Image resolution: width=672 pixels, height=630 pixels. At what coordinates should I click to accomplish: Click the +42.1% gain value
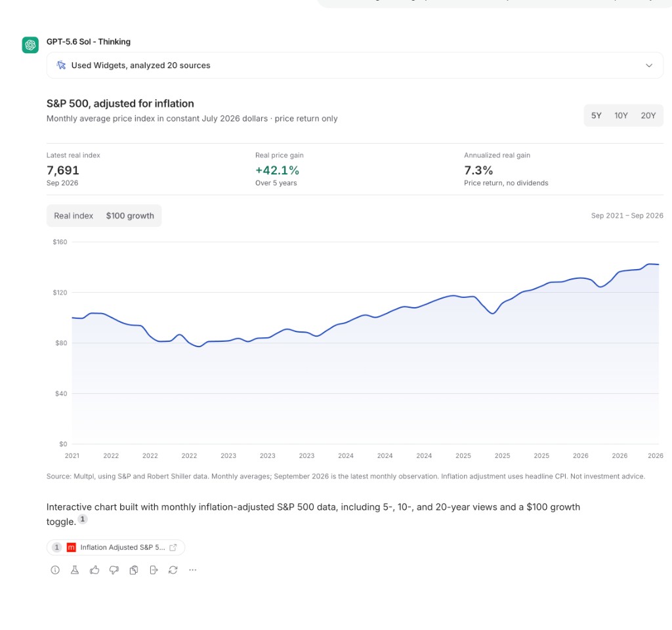tap(277, 170)
